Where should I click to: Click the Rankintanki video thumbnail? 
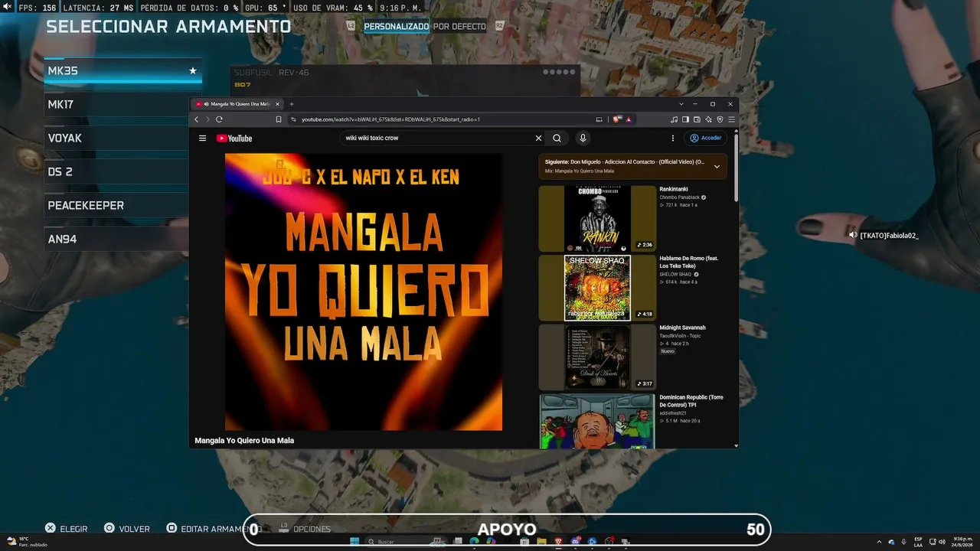tap(598, 219)
